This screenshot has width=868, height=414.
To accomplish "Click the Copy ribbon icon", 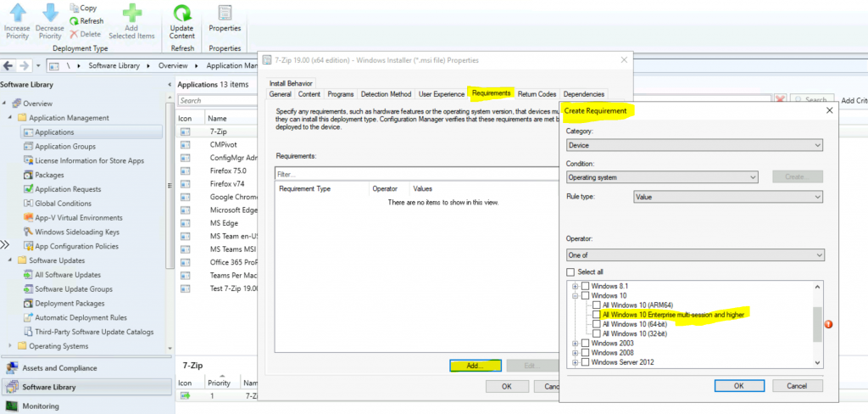I will [75, 8].
